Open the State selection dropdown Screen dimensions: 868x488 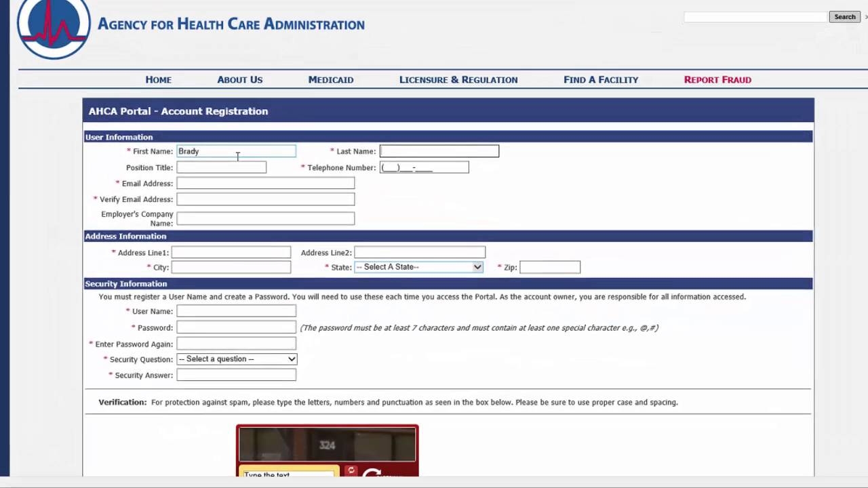[x=418, y=267]
